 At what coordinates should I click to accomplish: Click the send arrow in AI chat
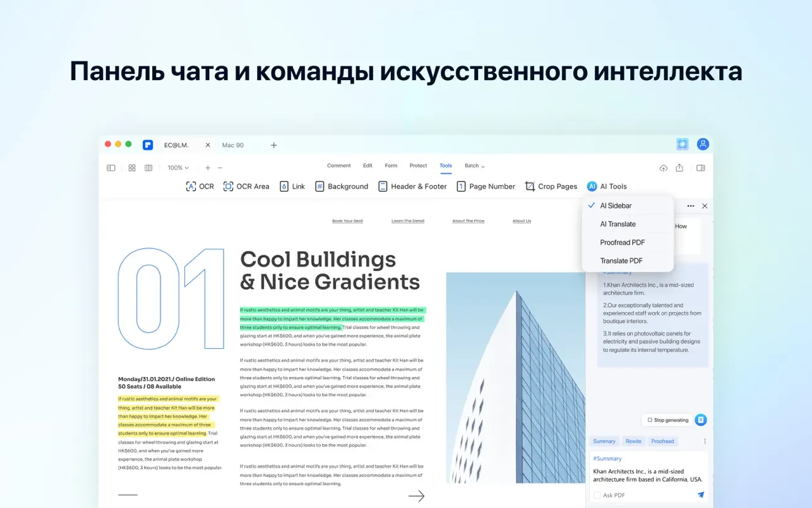point(700,495)
